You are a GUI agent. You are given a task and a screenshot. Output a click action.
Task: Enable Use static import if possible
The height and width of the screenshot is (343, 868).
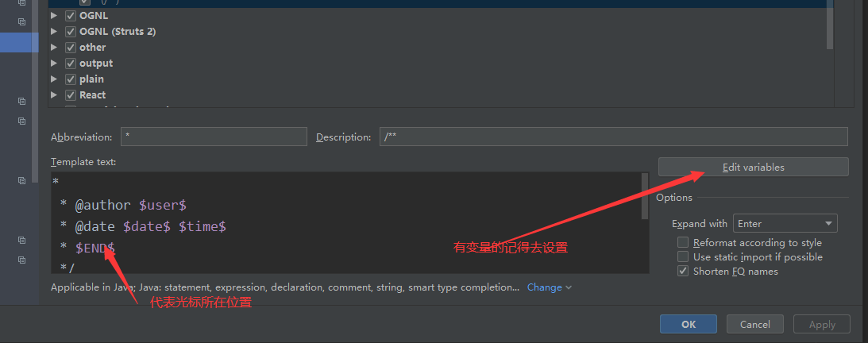coord(683,257)
